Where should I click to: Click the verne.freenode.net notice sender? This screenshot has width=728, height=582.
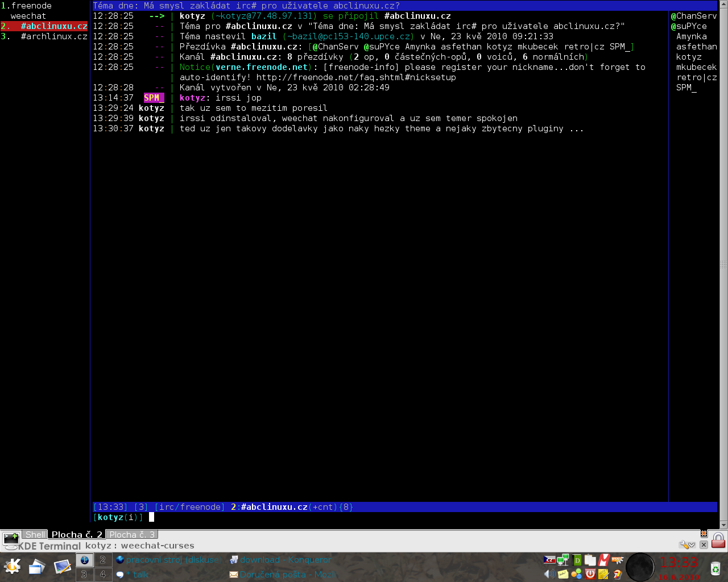point(261,67)
